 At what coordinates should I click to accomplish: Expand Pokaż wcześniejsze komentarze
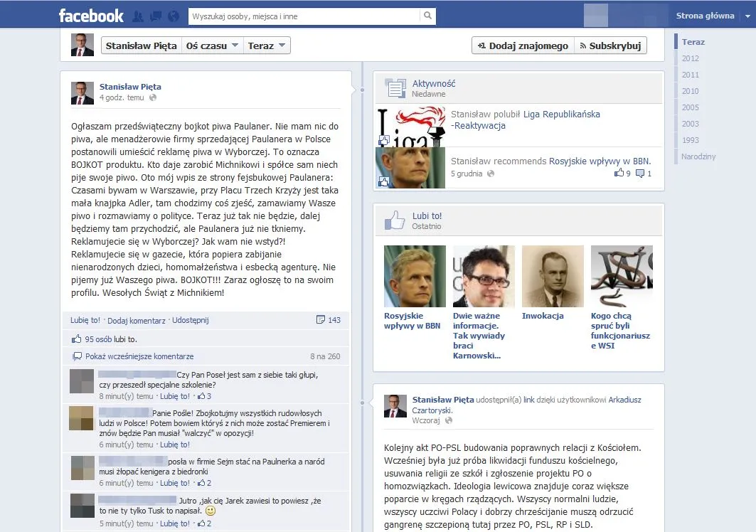pos(139,356)
